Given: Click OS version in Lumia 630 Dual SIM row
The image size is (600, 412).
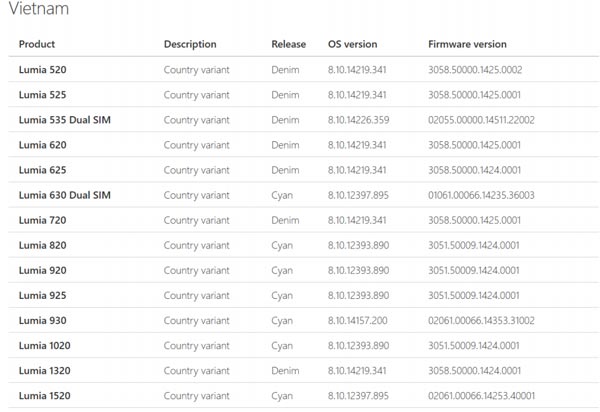Looking at the screenshot, I should coord(358,195).
